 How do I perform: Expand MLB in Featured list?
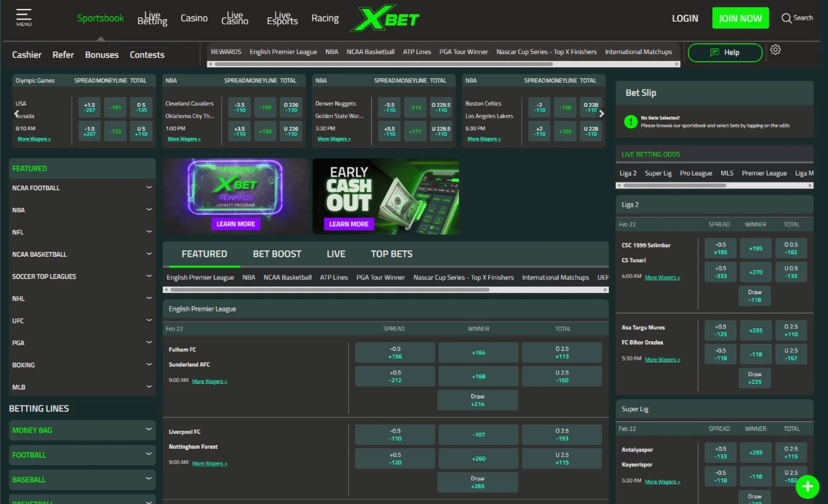click(x=83, y=387)
